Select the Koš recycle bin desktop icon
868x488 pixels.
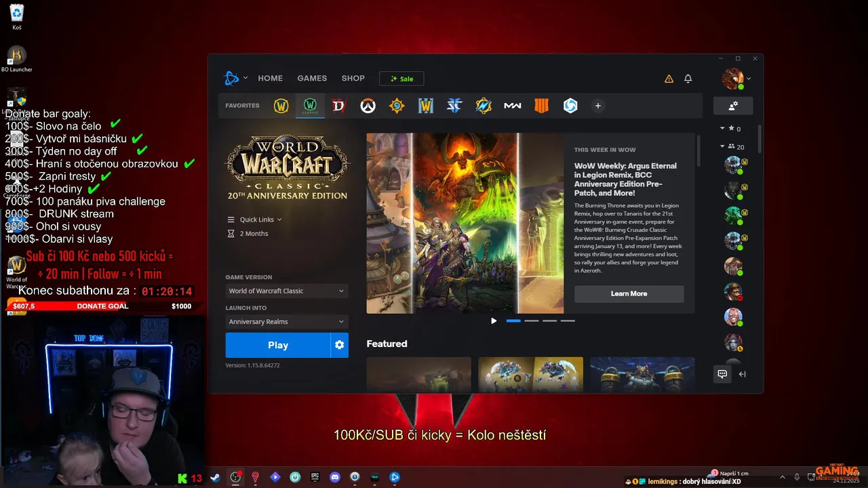click(x=16, y=18)
